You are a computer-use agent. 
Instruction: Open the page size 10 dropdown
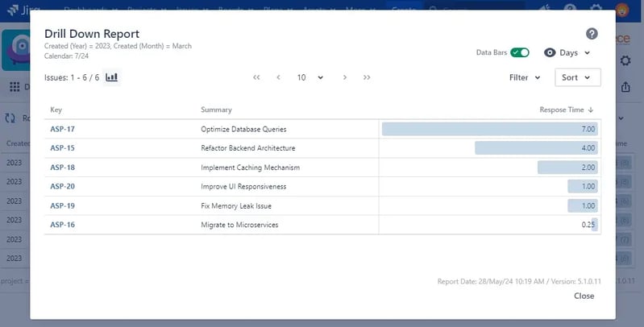click(x=310, y=77)
